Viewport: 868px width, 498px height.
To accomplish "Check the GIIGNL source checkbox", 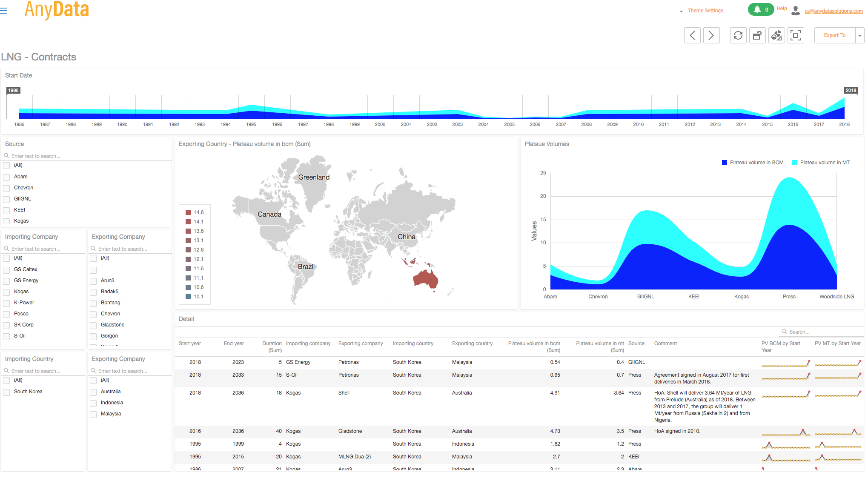I will point(6,199).
